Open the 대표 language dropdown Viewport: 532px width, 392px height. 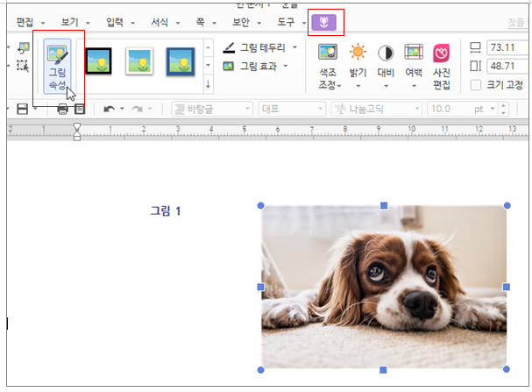(292, 110)
